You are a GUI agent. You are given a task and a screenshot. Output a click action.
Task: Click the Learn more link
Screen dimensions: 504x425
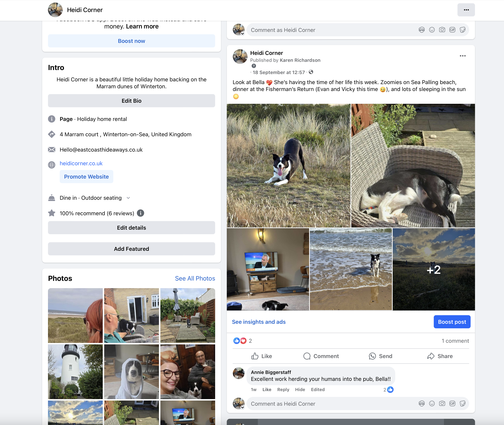coord(142,26)
